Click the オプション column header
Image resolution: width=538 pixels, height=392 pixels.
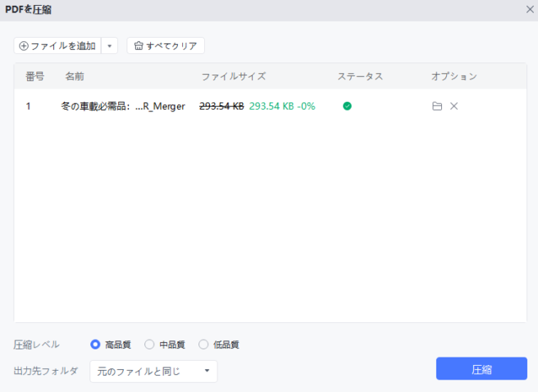454,76
